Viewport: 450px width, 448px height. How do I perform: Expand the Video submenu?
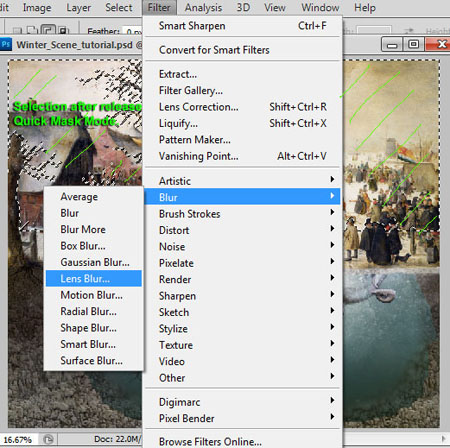(242, 361)
